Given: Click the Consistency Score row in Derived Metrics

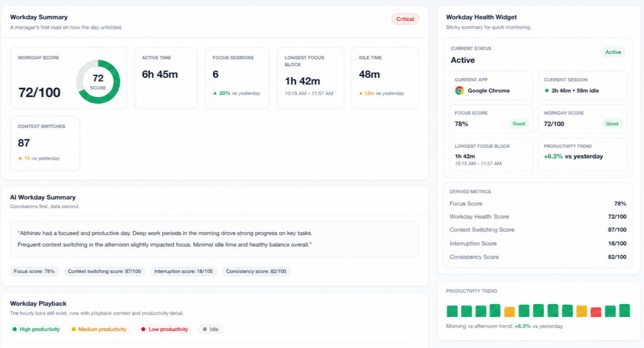Looking at the screenshot, I should click(x=538, y=257).
